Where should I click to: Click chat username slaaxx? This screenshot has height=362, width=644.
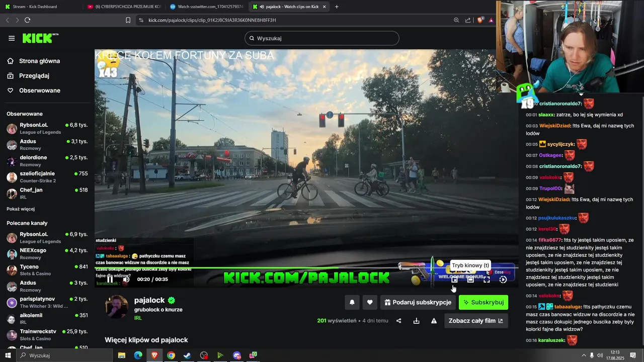(x=546, y=115)
